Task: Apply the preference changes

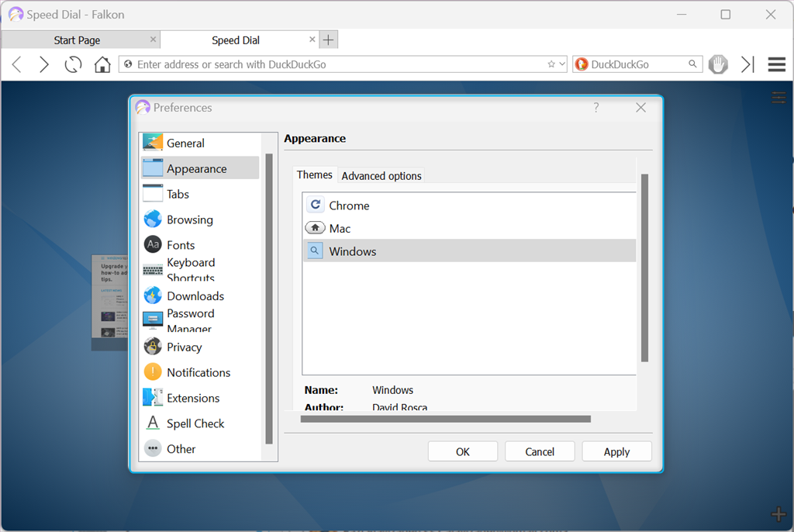Action: tap(616, 451)
